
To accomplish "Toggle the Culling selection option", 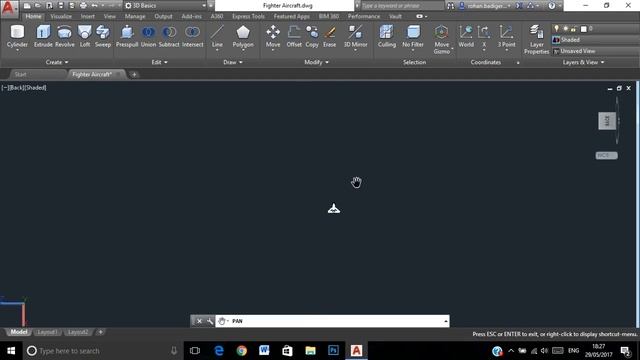I will click(x=387, y=37).
